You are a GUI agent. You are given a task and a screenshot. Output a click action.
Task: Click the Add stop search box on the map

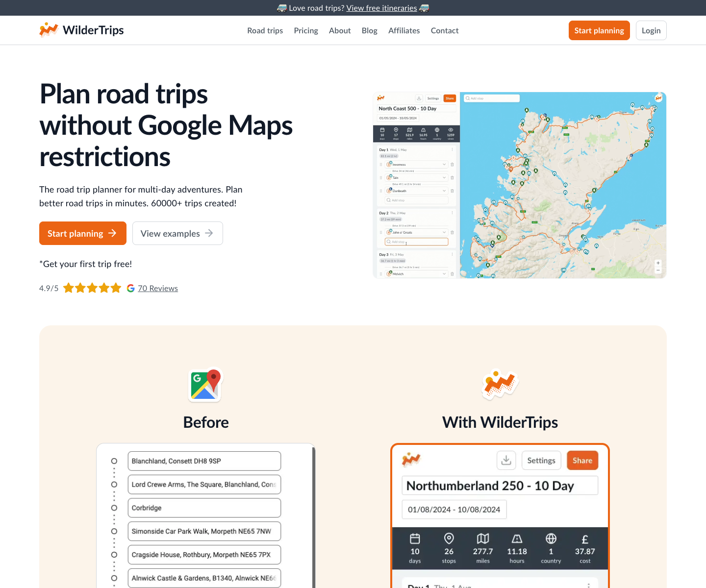coord(492,98)
